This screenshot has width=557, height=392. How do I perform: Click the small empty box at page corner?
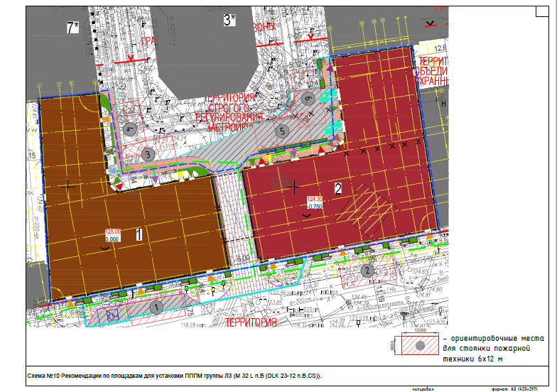pyautogui.click(x=542, y=11)
